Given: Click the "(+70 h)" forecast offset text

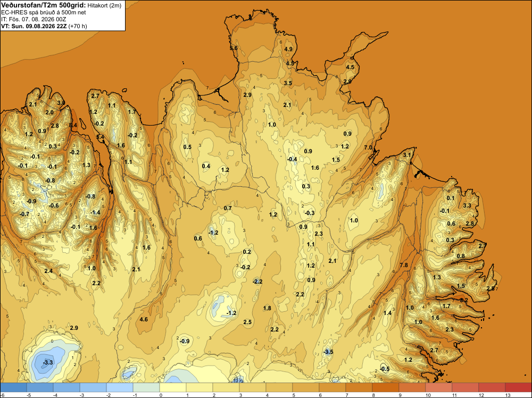Looking at the screenshot, I should tap(78, 26).
